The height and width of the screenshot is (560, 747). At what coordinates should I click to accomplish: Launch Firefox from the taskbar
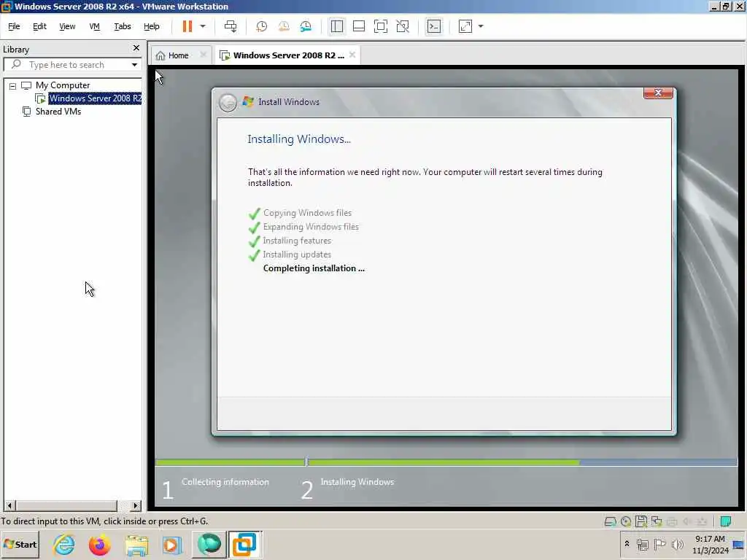coord(99,544)
